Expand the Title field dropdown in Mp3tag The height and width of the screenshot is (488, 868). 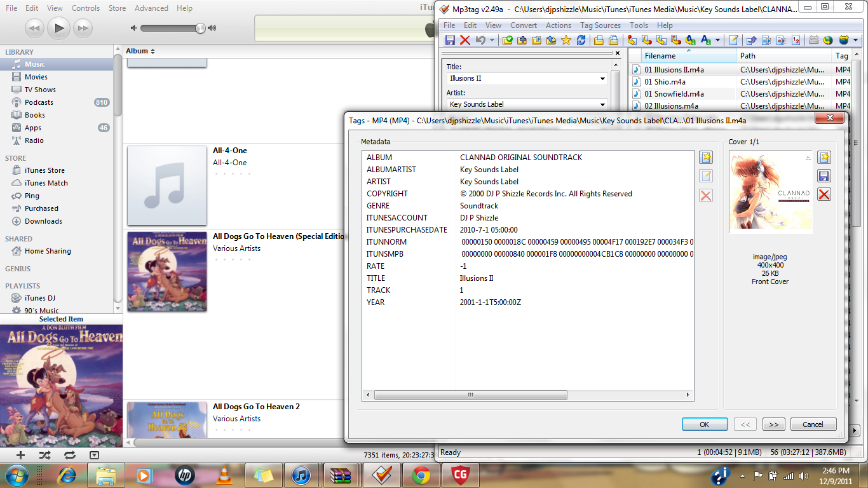(602, 79)
